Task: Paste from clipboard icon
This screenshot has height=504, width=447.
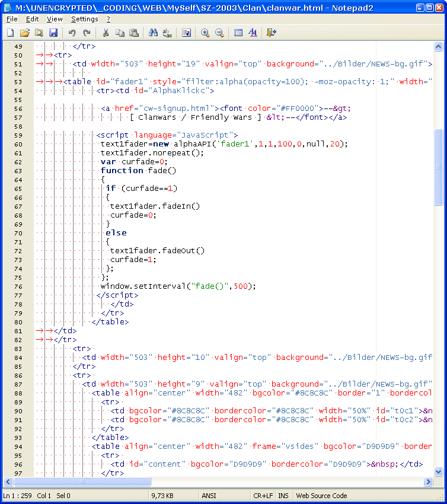Action: click(x=133, y=33)
